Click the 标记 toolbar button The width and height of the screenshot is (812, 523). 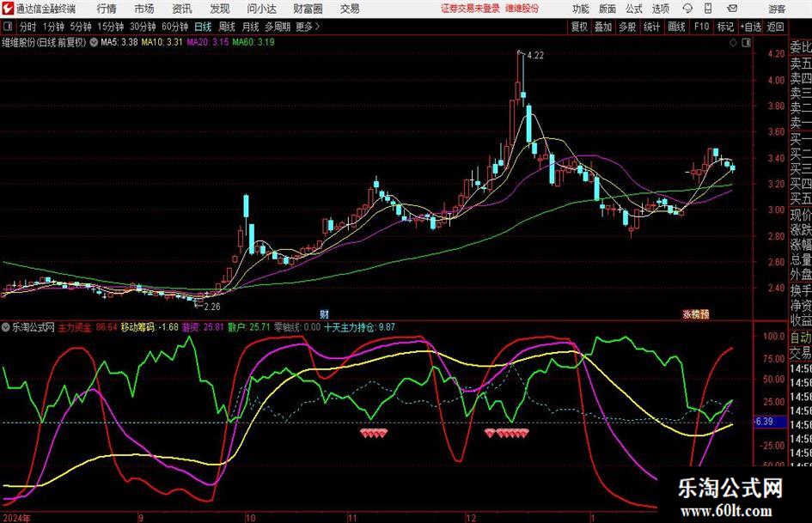[725, 27]
